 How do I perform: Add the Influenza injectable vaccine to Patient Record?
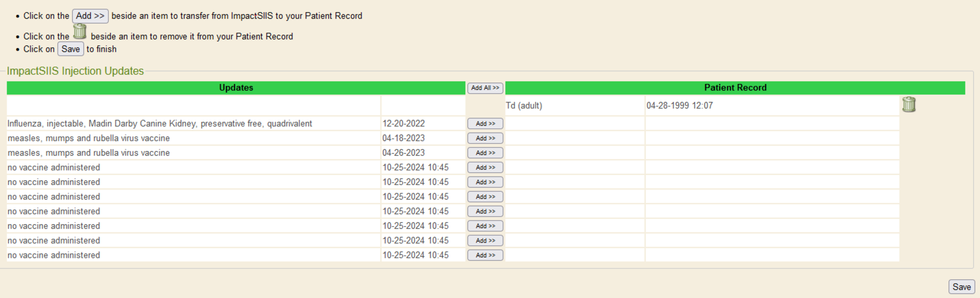pos(485,123)
